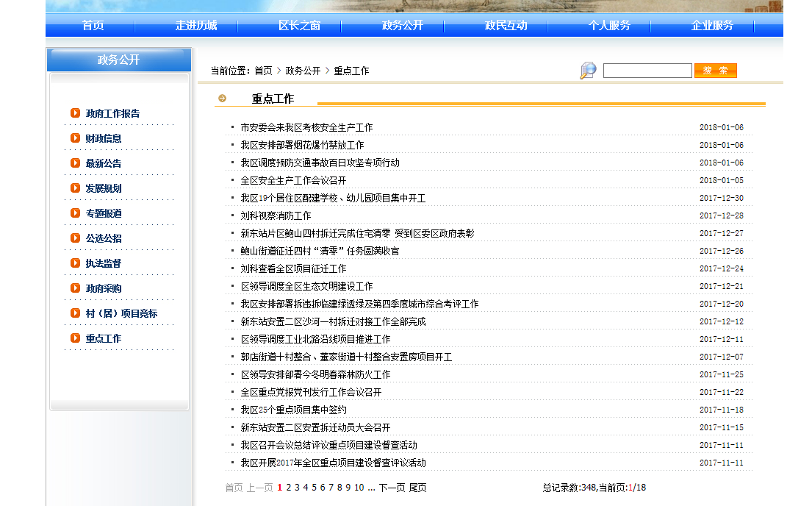
Task: Open 公选公招 sidebar link
Action: click(x=104, y=238)
